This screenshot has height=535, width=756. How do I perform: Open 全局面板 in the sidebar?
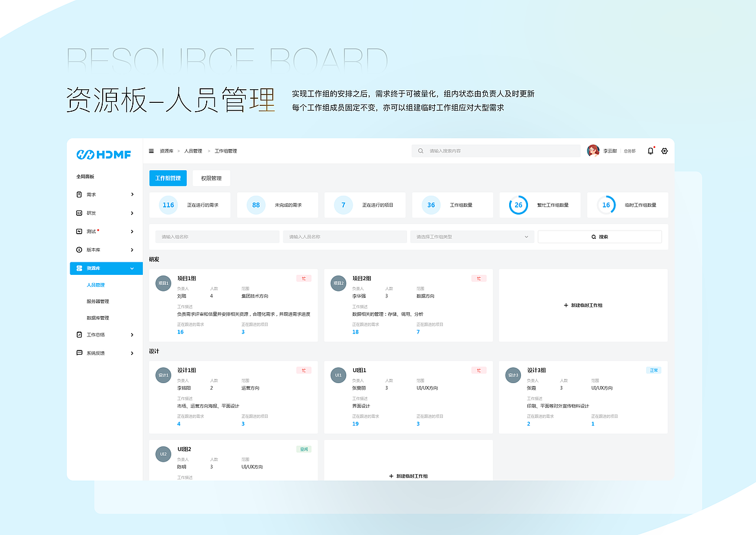tap(85, 177)
